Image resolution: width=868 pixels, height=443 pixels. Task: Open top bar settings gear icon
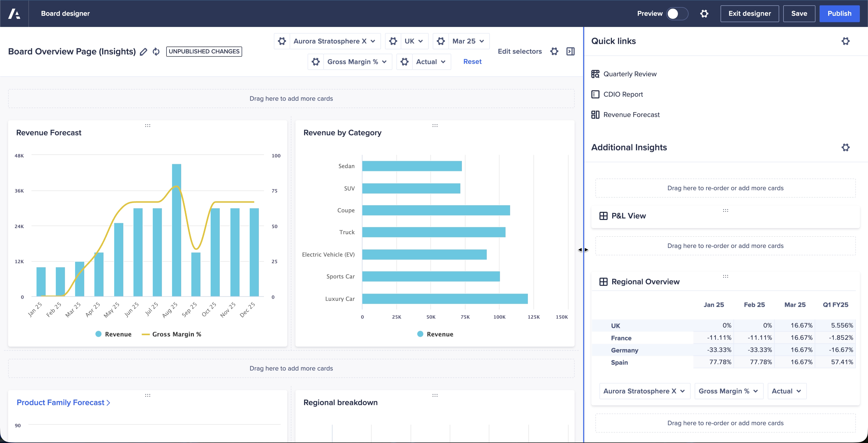(704, 13)
